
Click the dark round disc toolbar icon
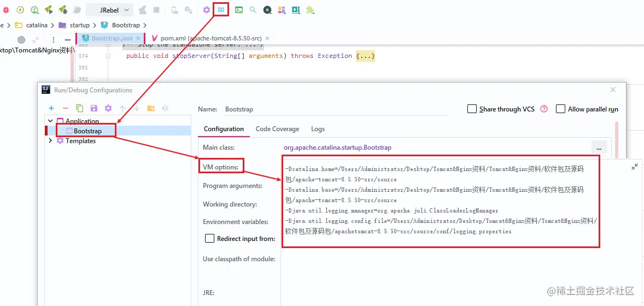click(267, 10)
